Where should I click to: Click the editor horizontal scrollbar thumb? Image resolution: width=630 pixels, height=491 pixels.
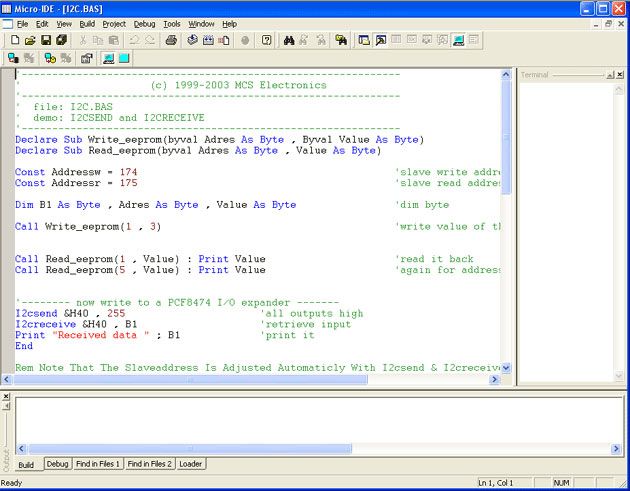point(190,379)
